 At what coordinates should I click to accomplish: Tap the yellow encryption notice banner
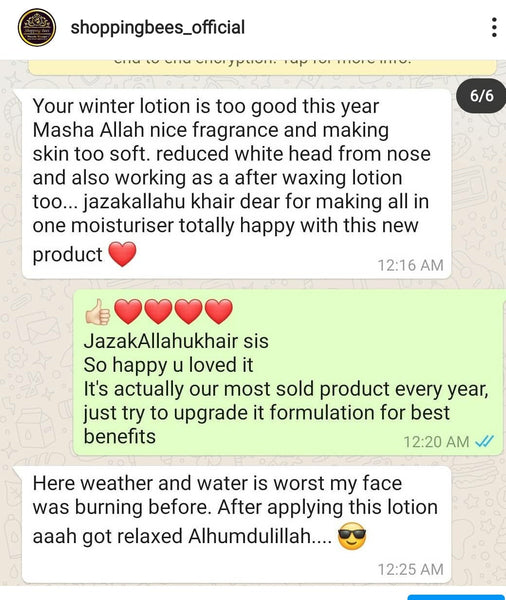coord(262,67)
